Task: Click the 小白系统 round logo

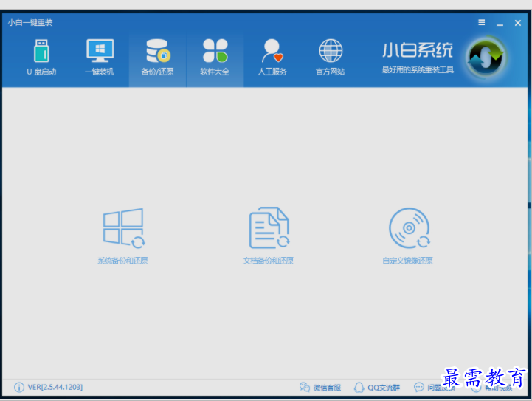Action: pyautogui.click(x=486, y=57)
